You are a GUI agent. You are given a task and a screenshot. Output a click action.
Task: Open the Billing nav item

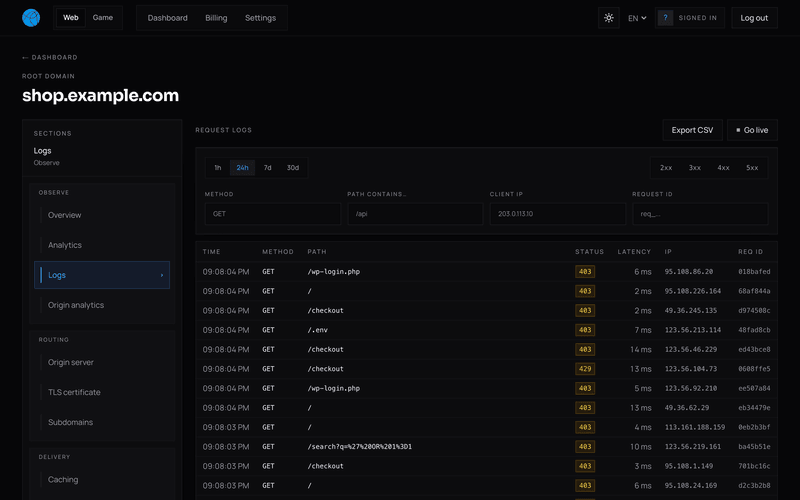(x=216, y=18)
